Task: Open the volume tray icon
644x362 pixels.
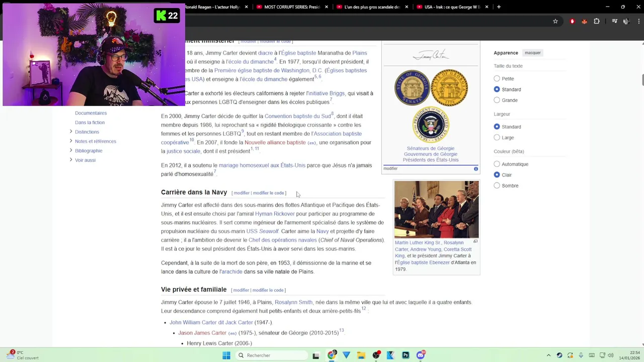Action: click(x=611, y=355)
